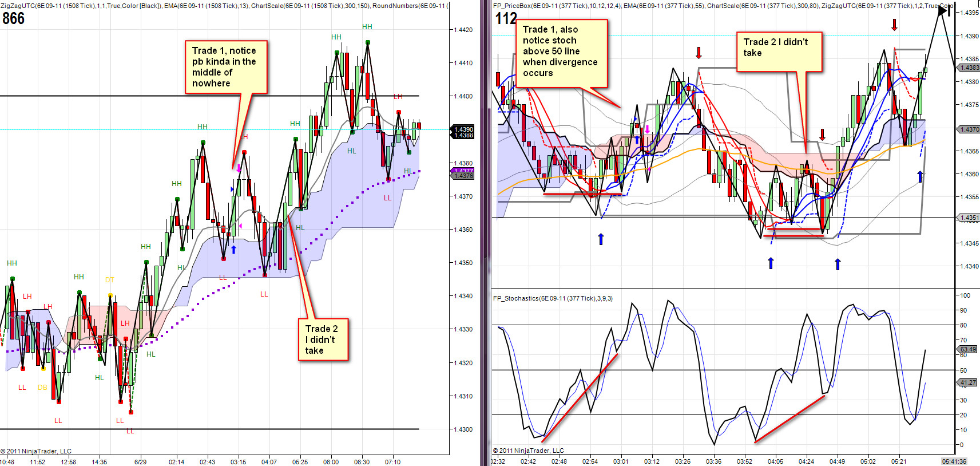Click the 05:41:36 time marker on the time axis
The width and height of the screenshot is (980, 466).
click(x=954, y=461)
